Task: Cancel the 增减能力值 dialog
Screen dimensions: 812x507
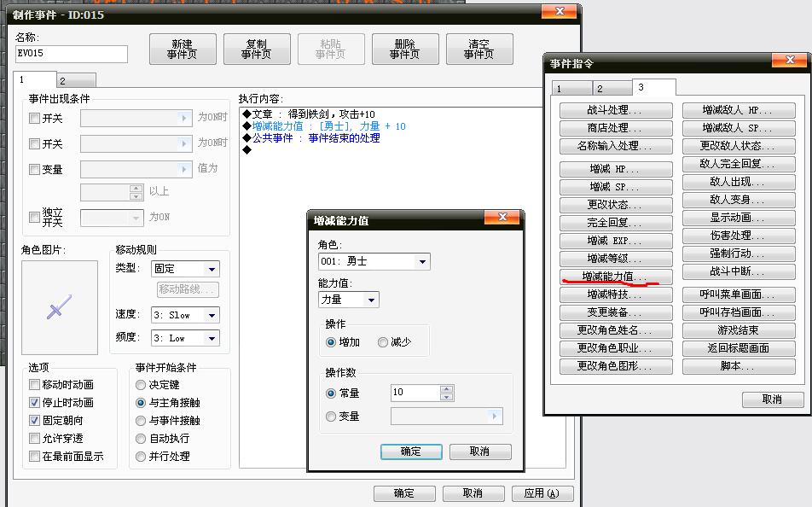Action: click(480, 452)
